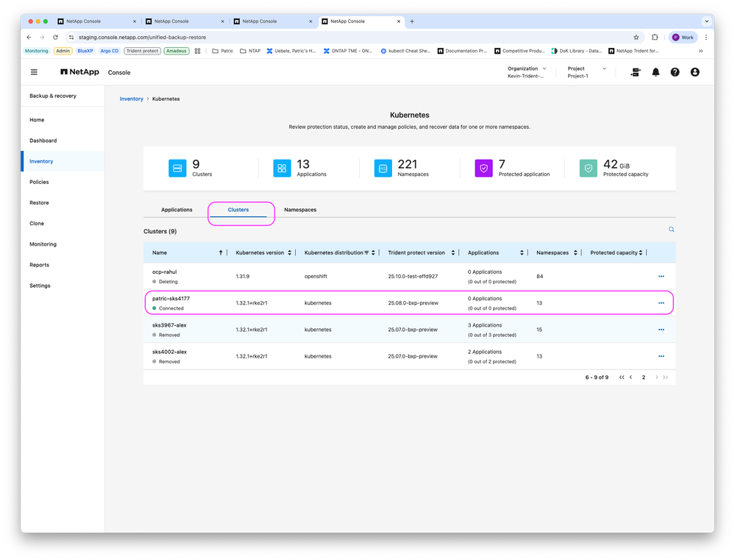Go to next page of clusters

pyautogui.click(x=656, y=377)
